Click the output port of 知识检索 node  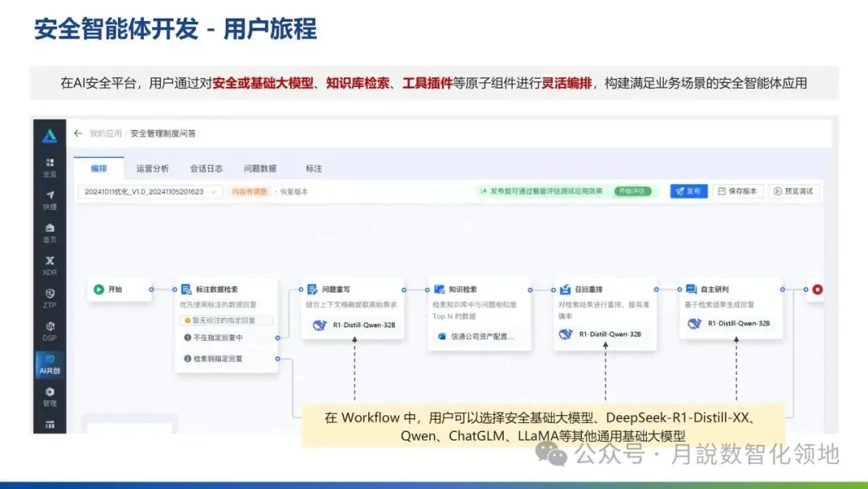pos(530,290)
